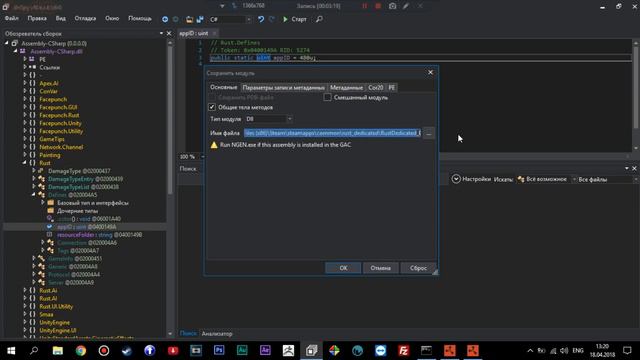The height and width of the screenshot is (360, 640).
Task: Open Steam from the taskbar
Action: [127, 350]
